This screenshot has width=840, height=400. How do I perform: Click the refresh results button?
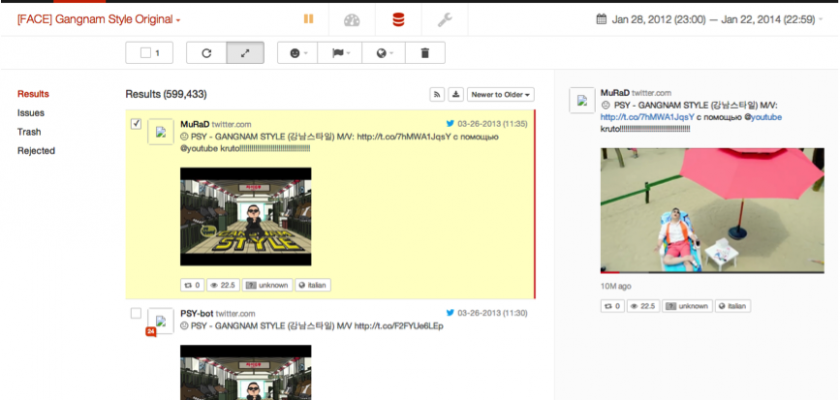pyautogui.click(x=206, y=53)
